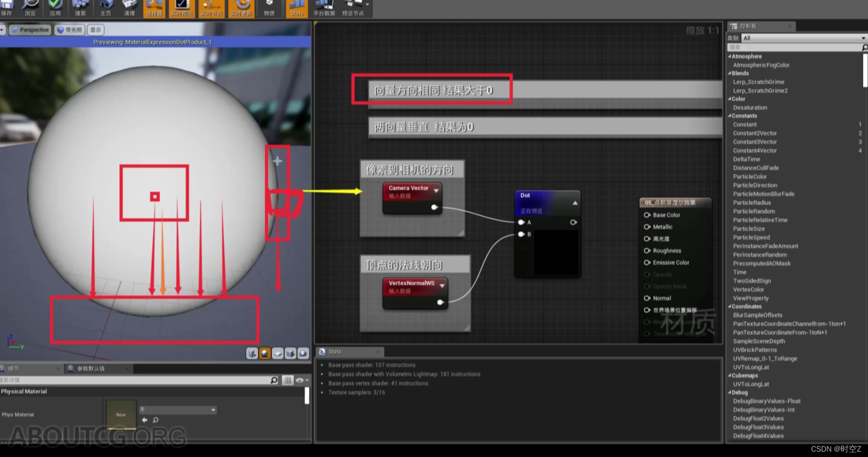The image size is (868, 457).
Task: Click the Phys Material None thumbnail
Action: pos(121,414)
